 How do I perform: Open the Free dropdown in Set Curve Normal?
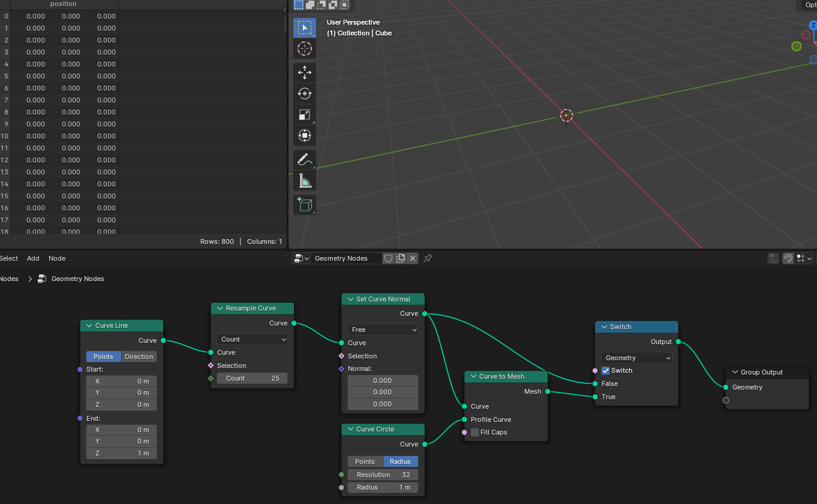tap(383, 330)
